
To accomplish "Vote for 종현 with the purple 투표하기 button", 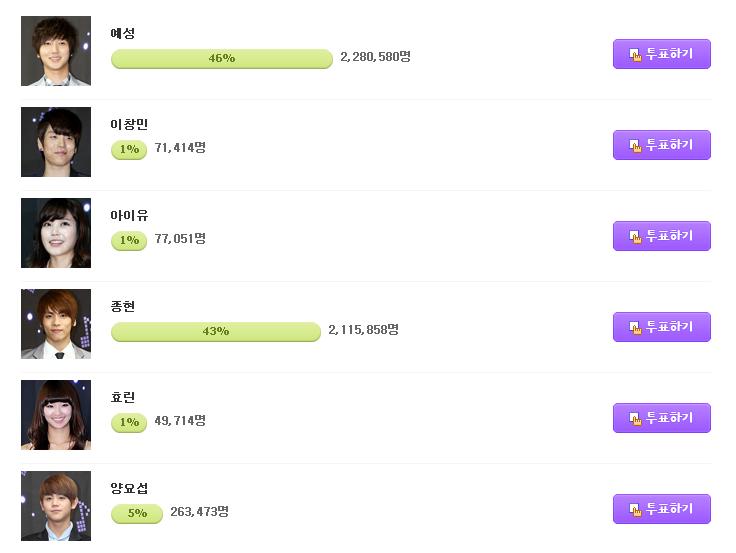I will coord(661,327).
